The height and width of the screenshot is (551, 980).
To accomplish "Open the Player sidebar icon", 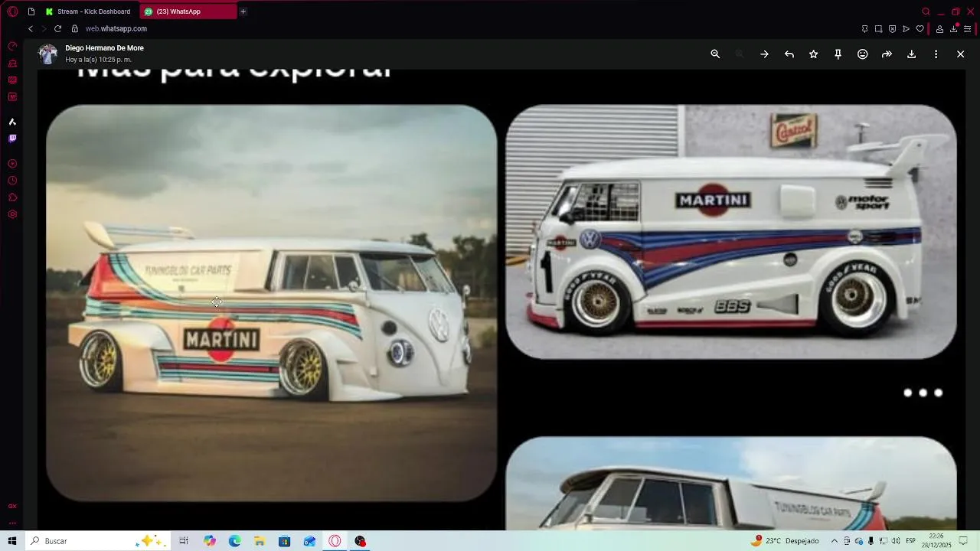I will (x=12, y=164).
